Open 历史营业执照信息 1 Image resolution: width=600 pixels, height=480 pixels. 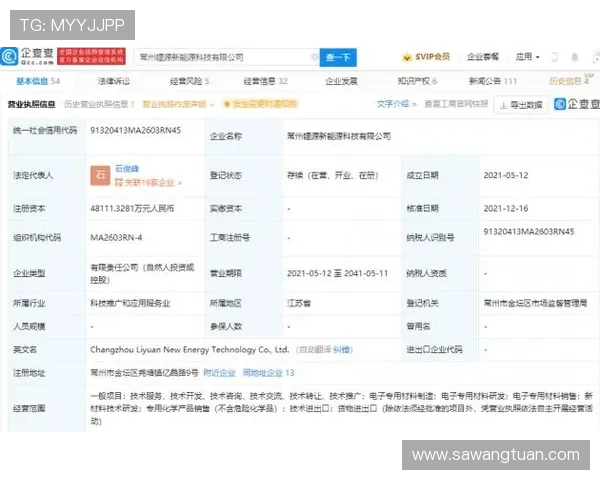pyautogui.click(x=99, y=104)
